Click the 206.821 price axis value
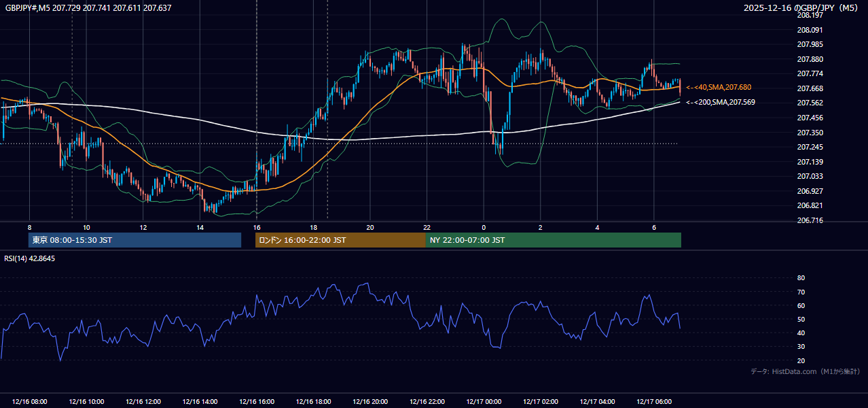 coord(810,205)
